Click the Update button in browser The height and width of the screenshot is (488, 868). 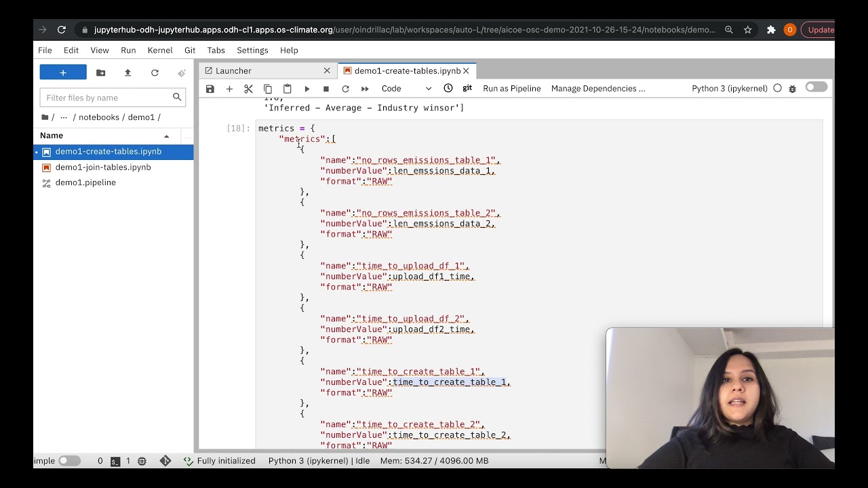[818, 30]
